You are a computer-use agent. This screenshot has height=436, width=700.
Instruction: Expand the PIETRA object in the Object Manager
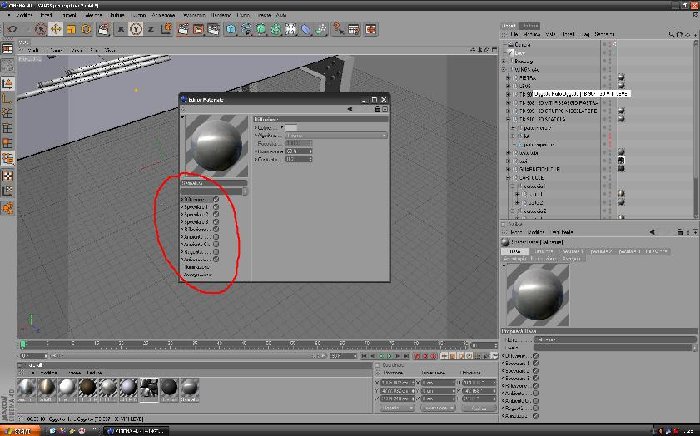click(x=508, y=78)
